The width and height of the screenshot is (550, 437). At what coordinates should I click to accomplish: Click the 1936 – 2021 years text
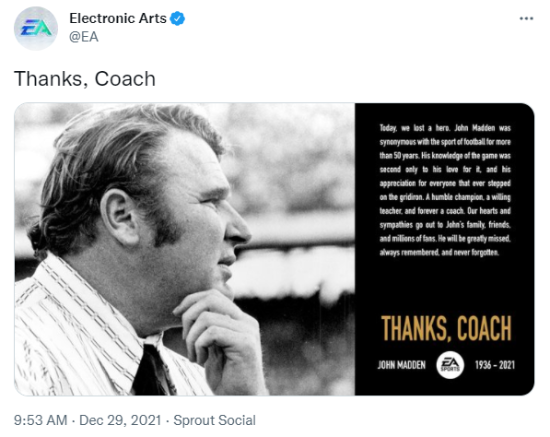coord(495,365)
